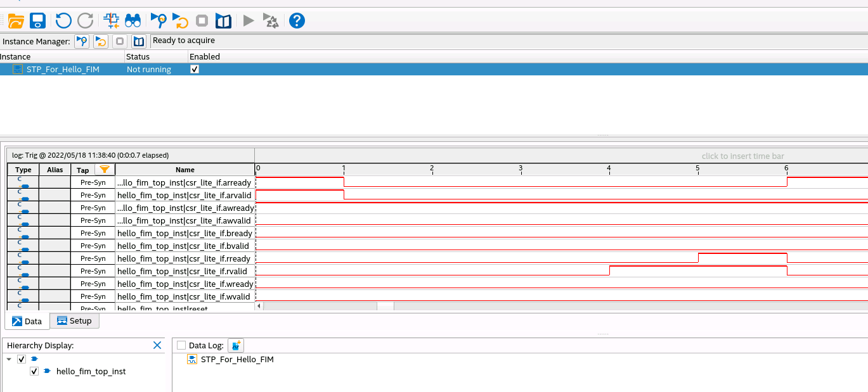Screen dimensions: 868x392
Task: Close the Hierarchy Display panel
Action: click(x=157, y=345)
